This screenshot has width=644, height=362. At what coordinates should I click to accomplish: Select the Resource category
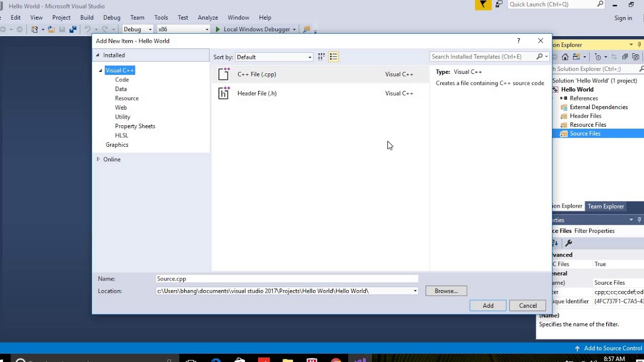point(127,99)
